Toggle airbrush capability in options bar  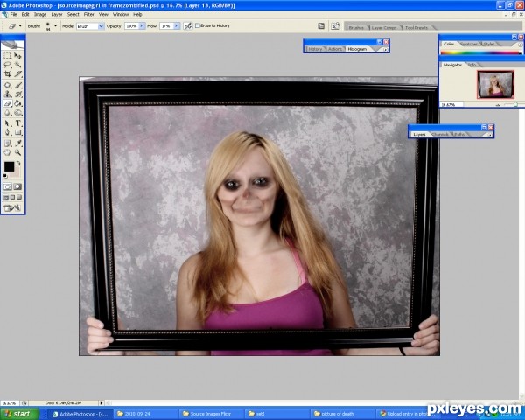188,25
